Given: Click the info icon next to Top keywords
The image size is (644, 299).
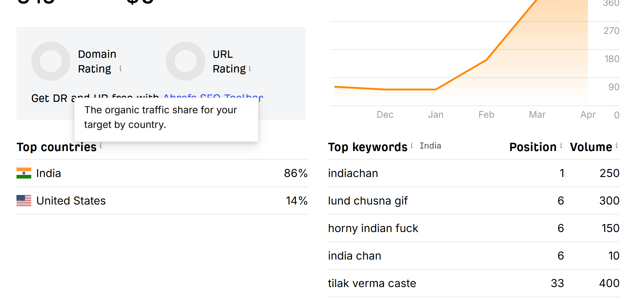Looking at the screenshot, I should click(412, 146).
